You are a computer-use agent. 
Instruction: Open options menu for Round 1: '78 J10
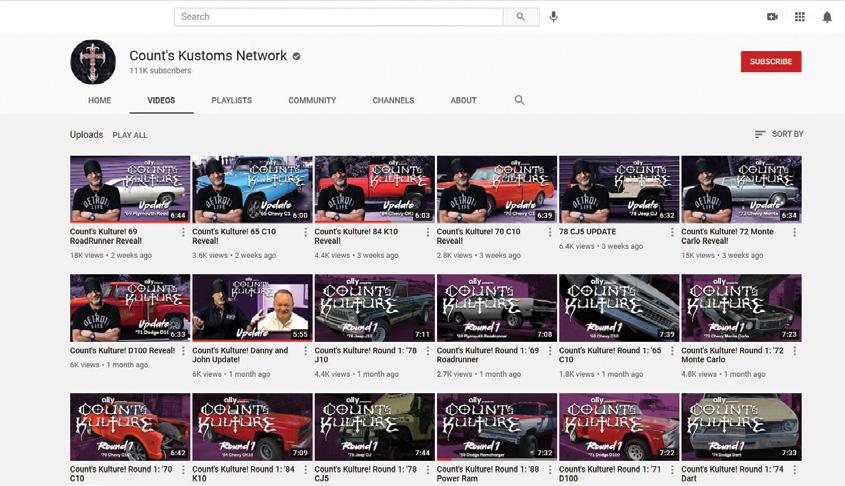tap(428, 351)
